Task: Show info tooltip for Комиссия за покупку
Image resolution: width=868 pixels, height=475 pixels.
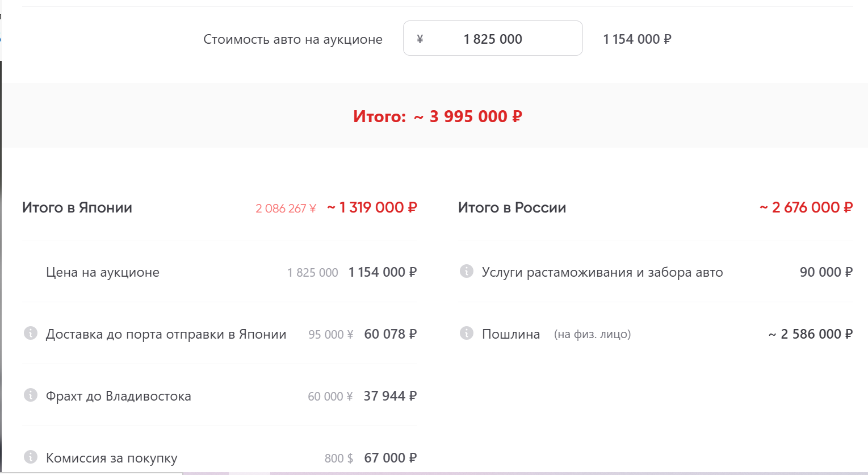Action: (x=31, y=457)
